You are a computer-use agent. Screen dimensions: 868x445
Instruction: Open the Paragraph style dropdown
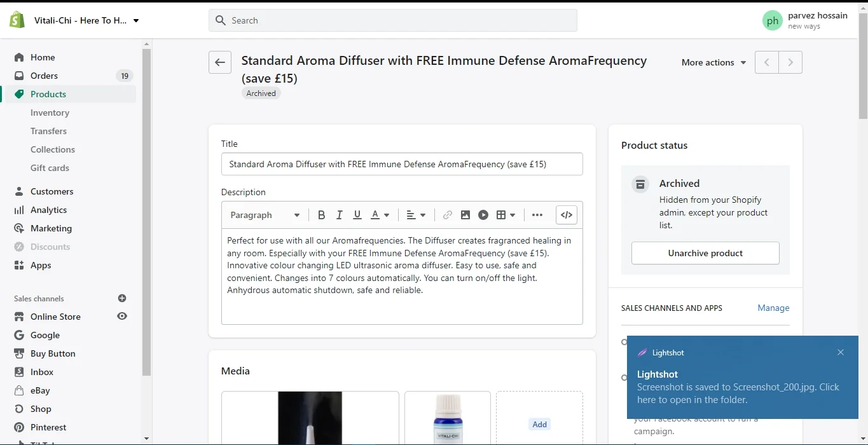click(x=265, y=215)
